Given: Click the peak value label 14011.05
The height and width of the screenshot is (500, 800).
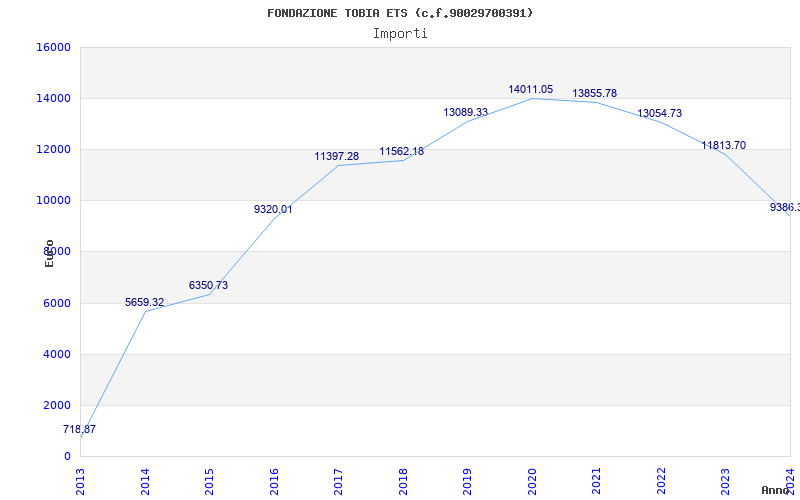Looking at the screenshot, I should click(531, 90).
